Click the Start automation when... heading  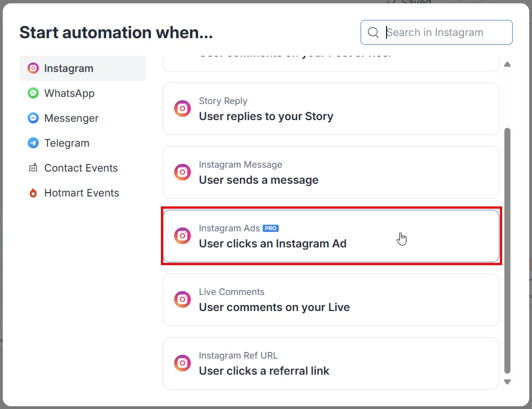116,33
